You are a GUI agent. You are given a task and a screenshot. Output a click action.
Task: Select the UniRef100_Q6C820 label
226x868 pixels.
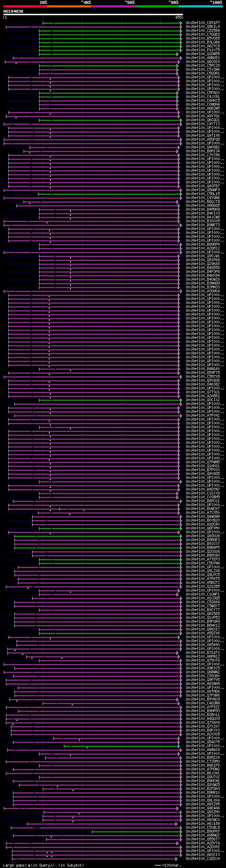click(x=203, y=61)
